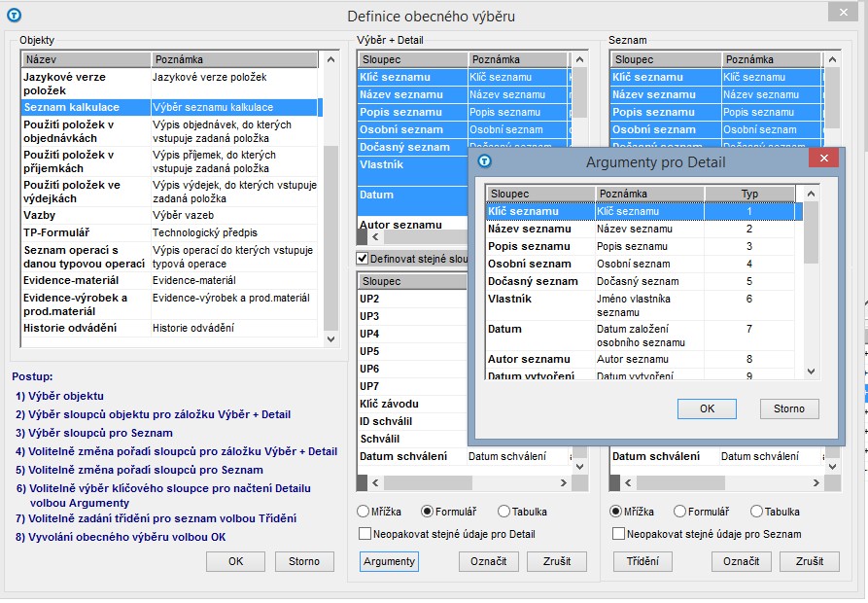Click the Třídění button
The height and width of the screenshot is (603, 868).
pos(642,561)
